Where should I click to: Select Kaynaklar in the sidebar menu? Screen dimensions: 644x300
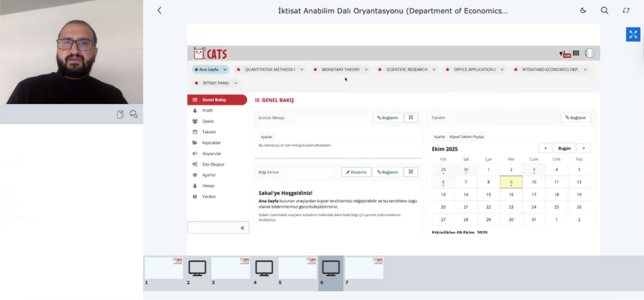pos(211,142)
